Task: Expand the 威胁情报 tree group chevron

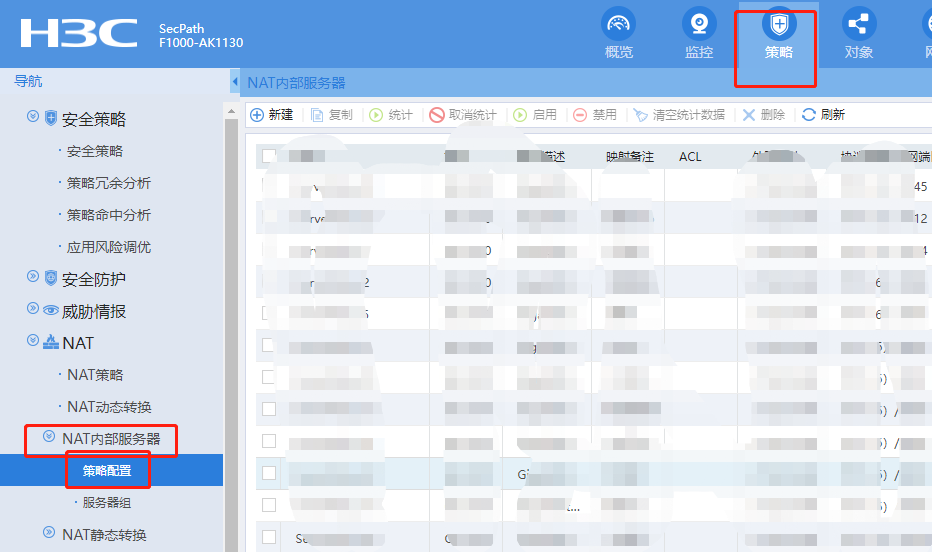Action: (x=33, y=308)
